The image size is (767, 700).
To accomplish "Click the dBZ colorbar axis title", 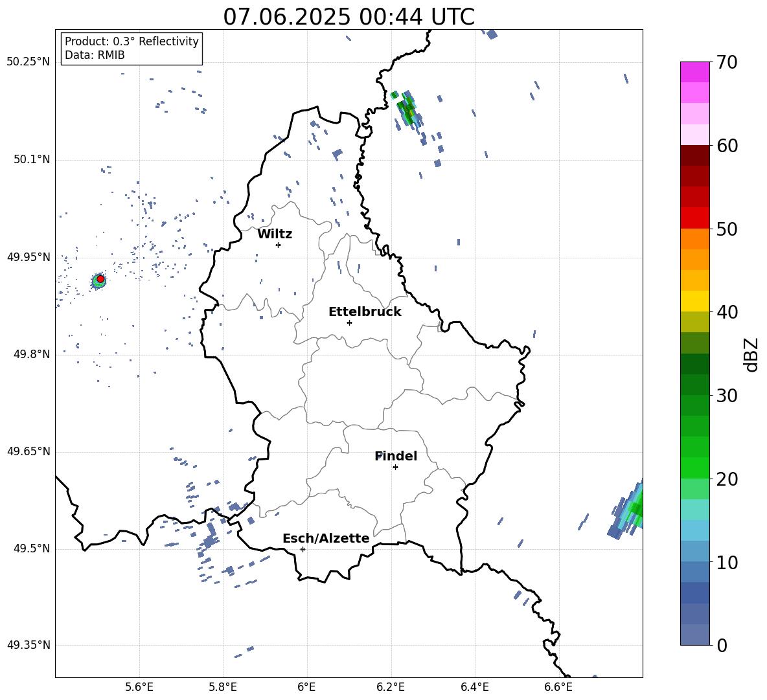I will coord(751,354).
